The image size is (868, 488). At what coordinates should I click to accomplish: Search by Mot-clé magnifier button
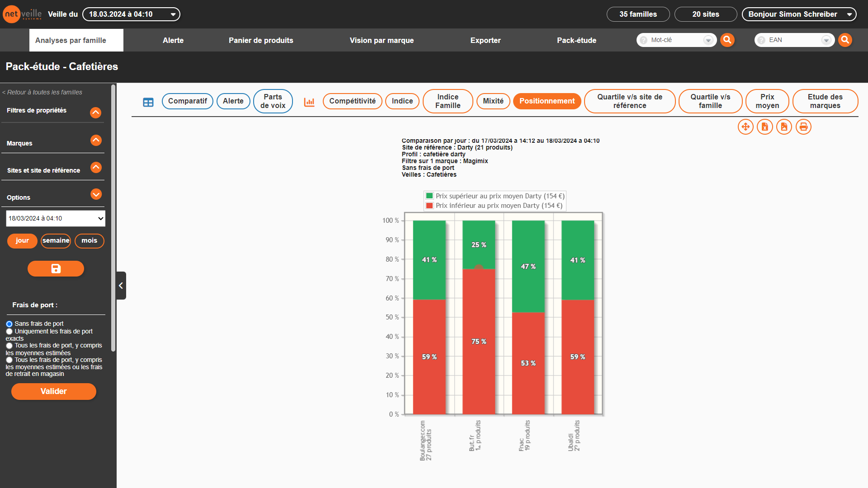point(727,40)
